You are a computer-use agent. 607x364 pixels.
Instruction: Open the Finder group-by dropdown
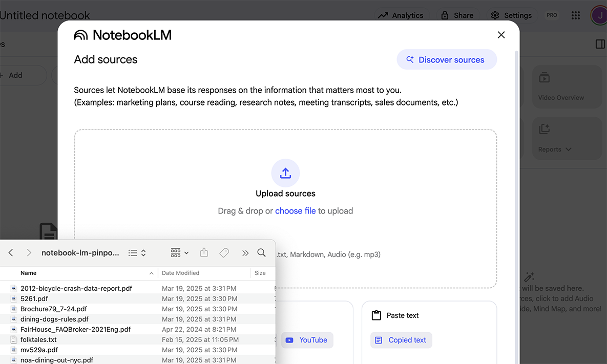[x=179, y=253]
